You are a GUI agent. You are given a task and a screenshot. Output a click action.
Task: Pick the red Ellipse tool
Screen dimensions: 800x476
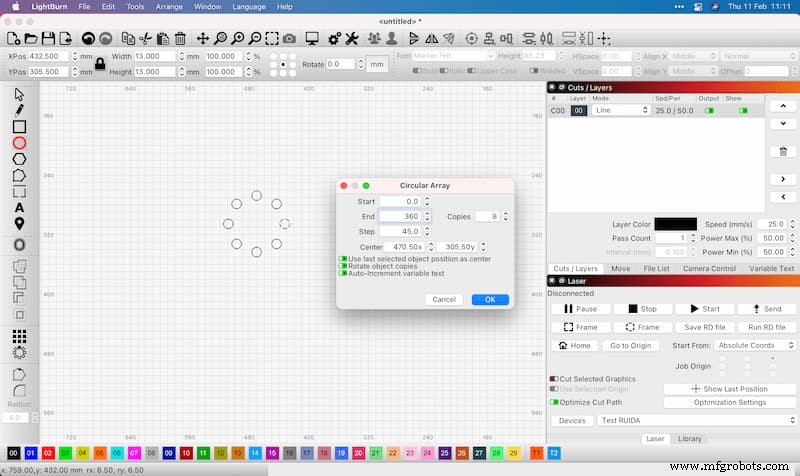[19, 143]
